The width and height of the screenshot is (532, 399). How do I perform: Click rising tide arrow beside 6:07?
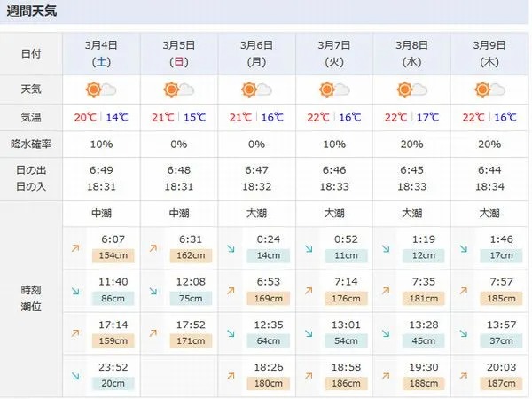(75, 248)
